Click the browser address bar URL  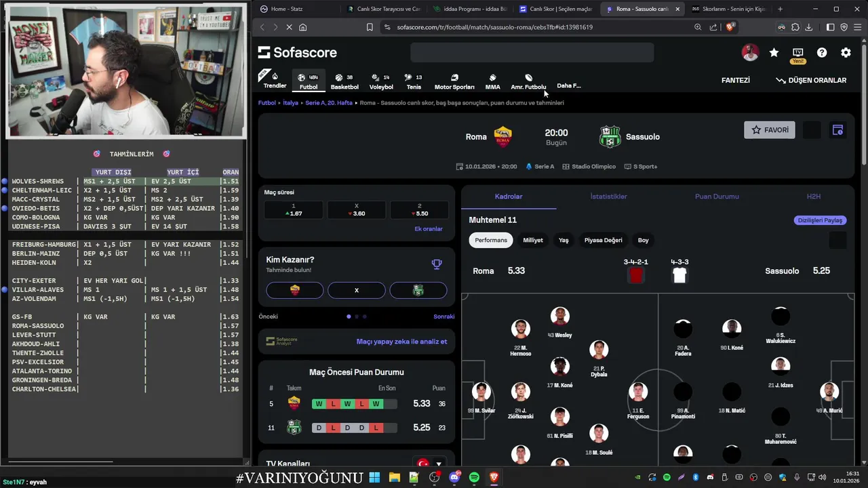click(495, 27)
